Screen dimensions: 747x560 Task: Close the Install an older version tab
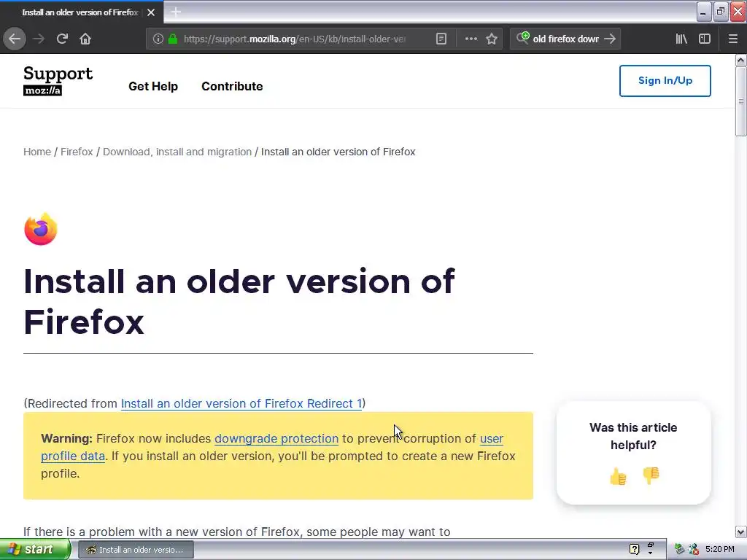[151, 12]
